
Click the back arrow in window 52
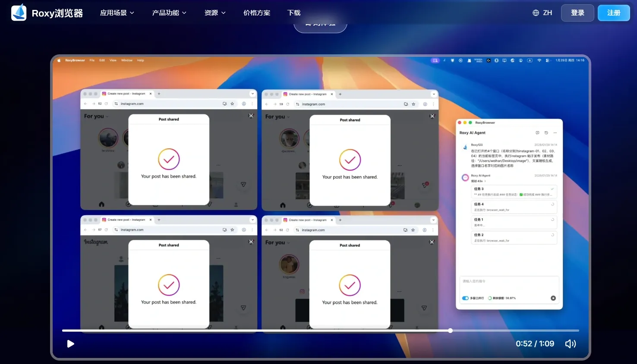pos(85,104)
